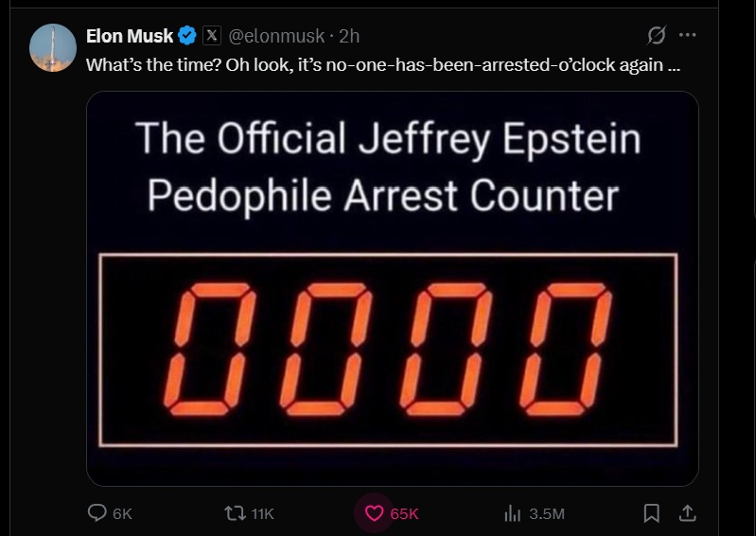Click the reply speech bubble icon

tap(97, 512)
